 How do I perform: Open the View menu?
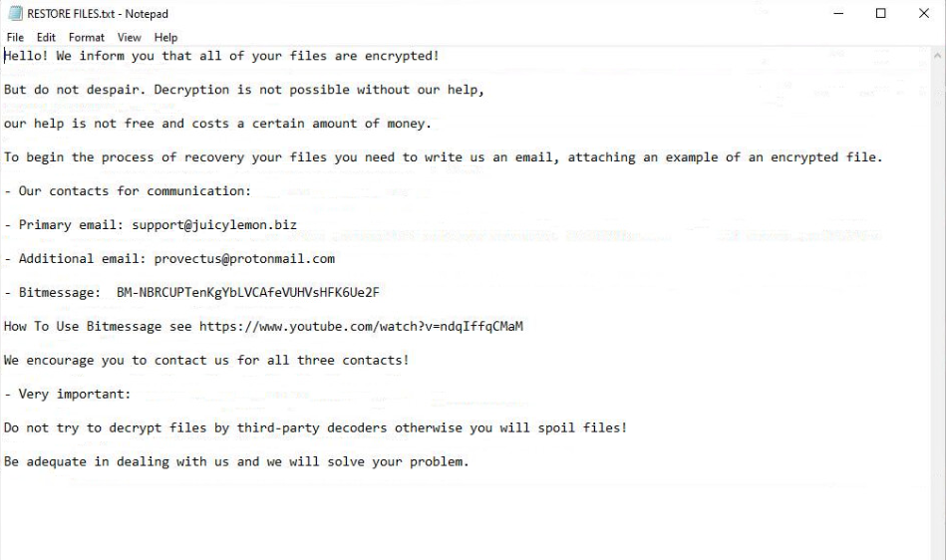point(130,38)
